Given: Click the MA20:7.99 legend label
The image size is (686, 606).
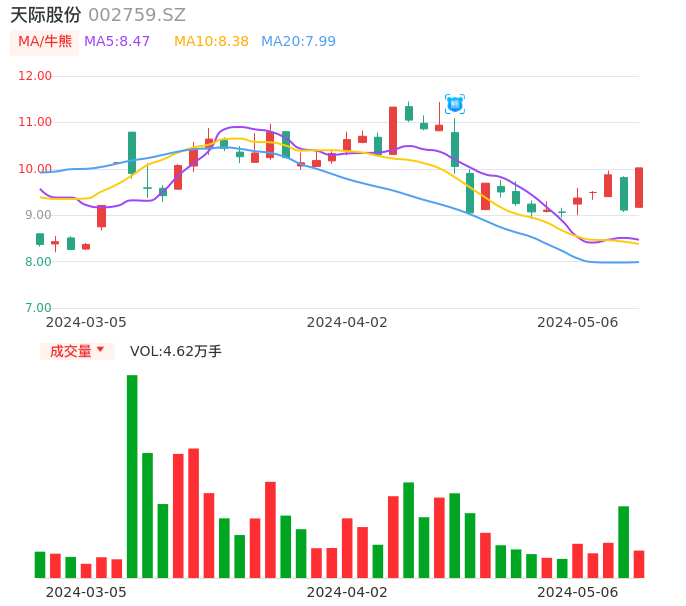Looking at the screenshot, I should (x=298, y=42).
